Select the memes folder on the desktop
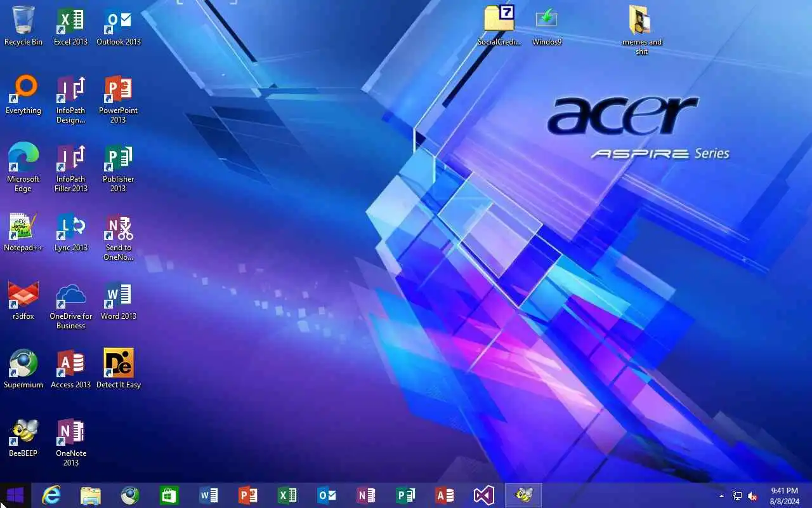The width and height of the screenshot is (812, 508). click(x=642, y=30)
